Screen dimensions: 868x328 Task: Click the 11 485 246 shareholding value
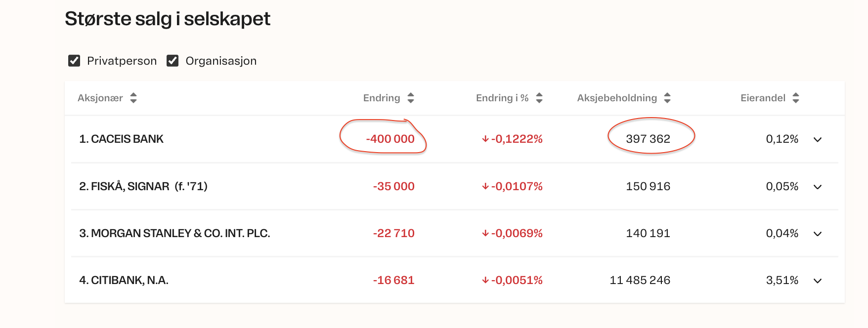coord(640,280)
